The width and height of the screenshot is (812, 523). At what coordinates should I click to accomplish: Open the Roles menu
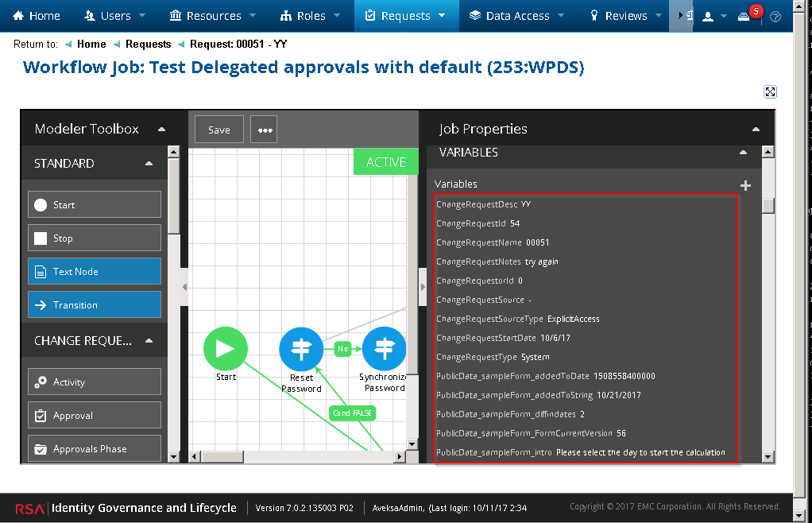(311, 16)
